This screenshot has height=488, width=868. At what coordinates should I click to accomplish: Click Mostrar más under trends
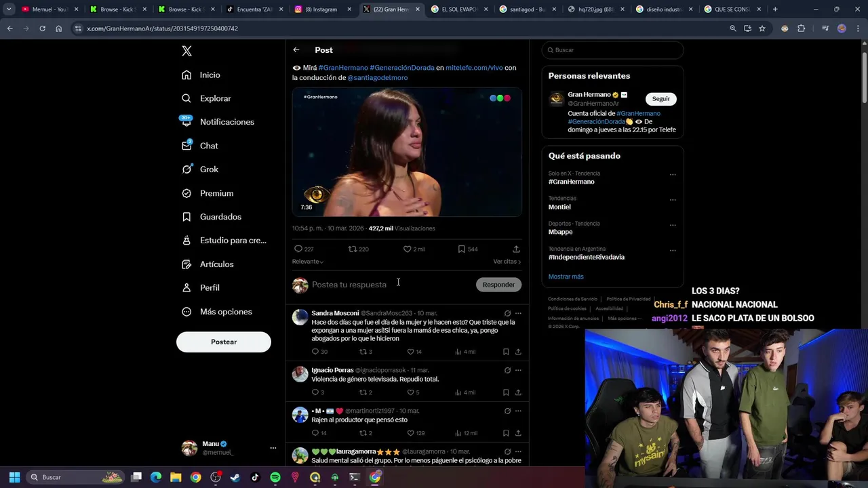coord(566,277)
